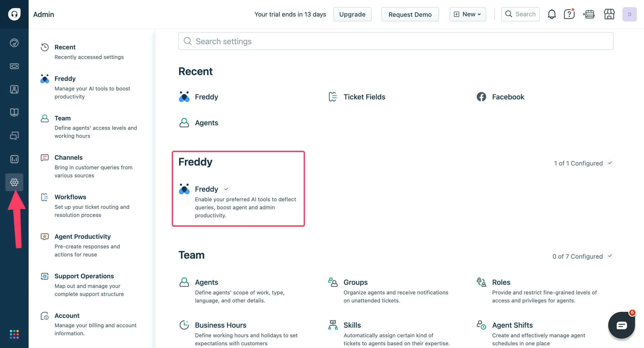
Task: Click the Upgrade button
Action: click(x=352, y=14)
